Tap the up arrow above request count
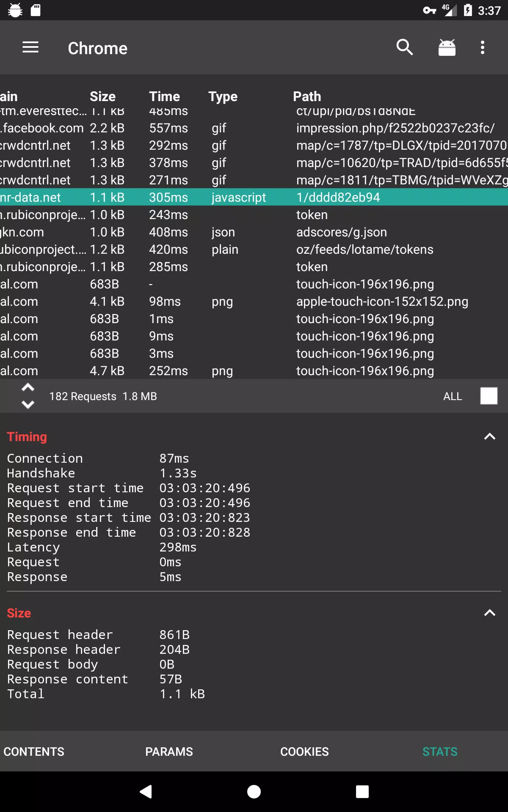Viewport: 508px width, 812px height. [x=28, y=387]
